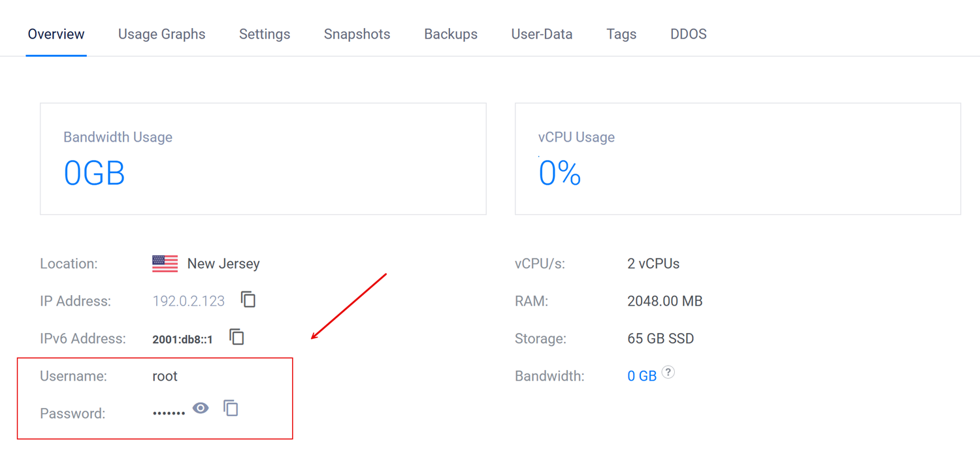
Task: Switch to the Overview tab
Action: (x=56, y=34)
